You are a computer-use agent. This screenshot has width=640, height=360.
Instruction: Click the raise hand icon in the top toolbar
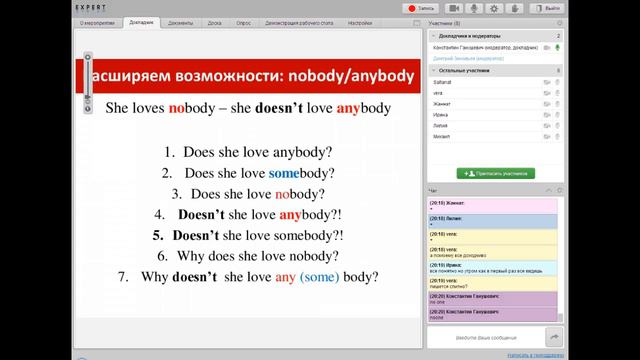pyautogui.click(x=514, y=8)
